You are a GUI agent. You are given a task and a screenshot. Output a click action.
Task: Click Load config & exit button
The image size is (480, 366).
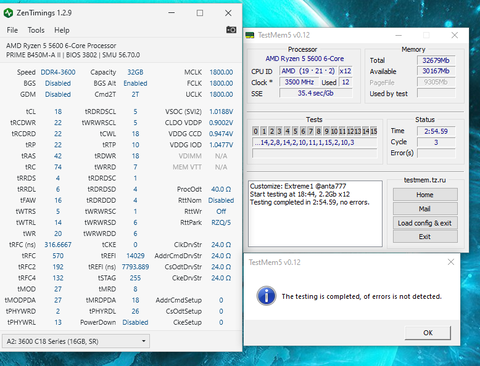(x=425, y=223)
